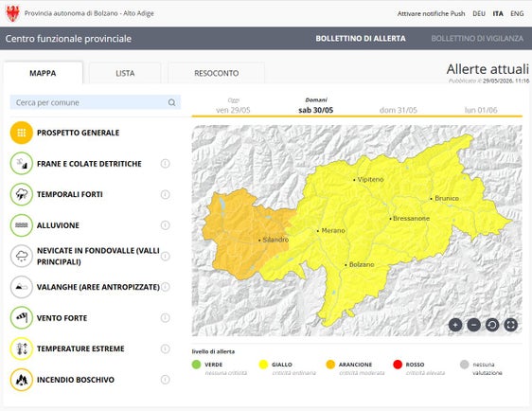Zoom in on the alert map

pos(455,325)
